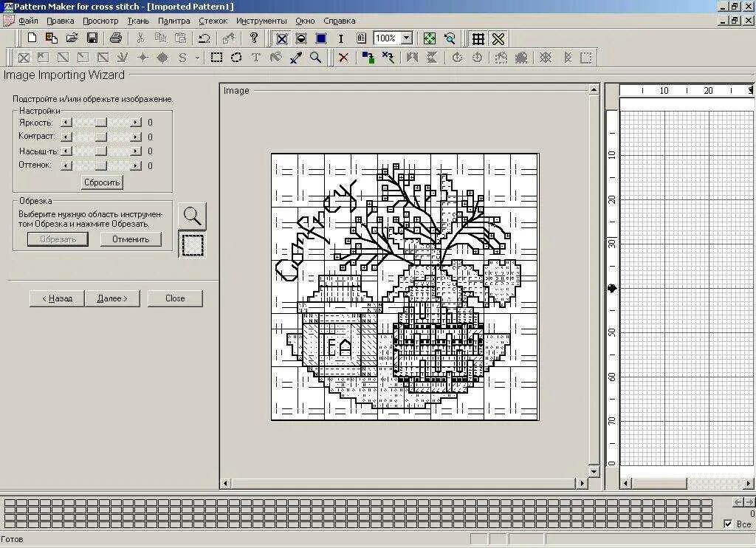Expand the S stitch tool dropdown arrow
Viewport: 756px width, 548px height.
point(197,58)
